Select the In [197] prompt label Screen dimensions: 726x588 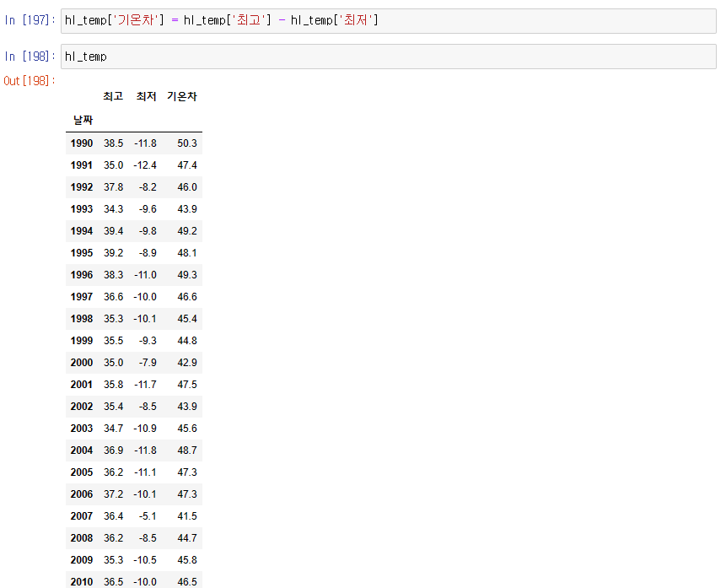coord(30,20)
